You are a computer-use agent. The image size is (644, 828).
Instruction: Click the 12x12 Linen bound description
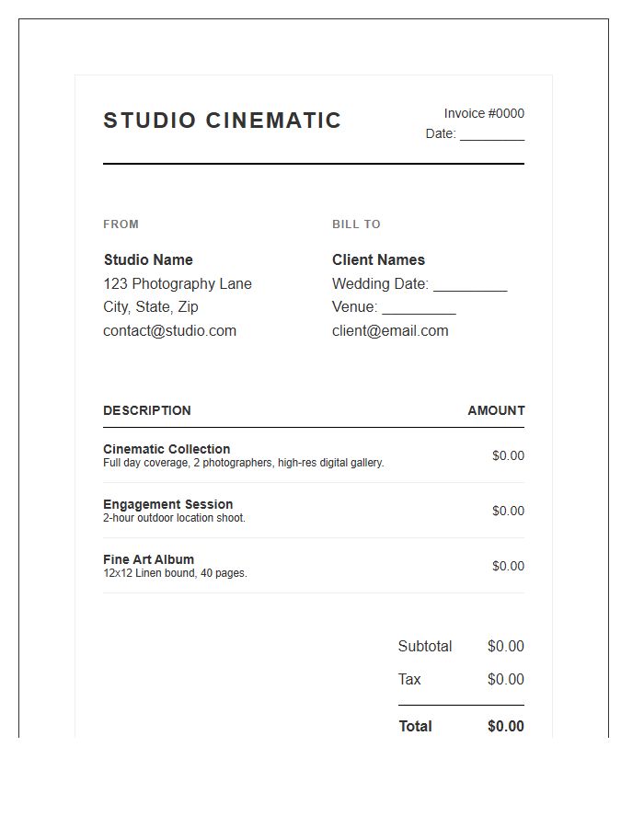click(175, 573)
